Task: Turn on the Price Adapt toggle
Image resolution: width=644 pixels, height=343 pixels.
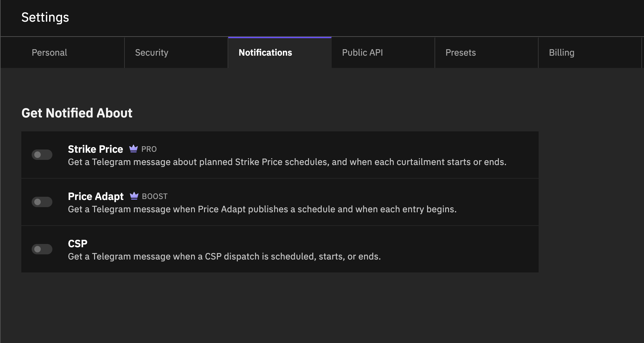Action: coord(42,202)
